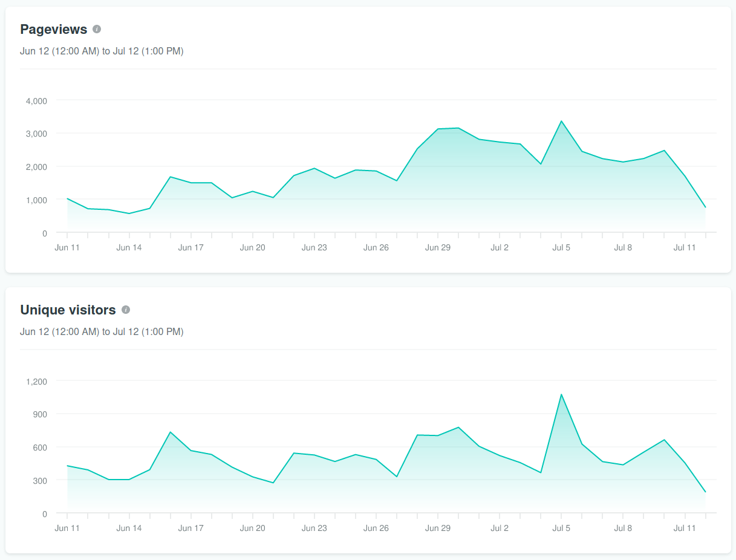Click Jun 20 on the Unique visitors x-axis
736x560 pixels.
click(x=252, y=528)
